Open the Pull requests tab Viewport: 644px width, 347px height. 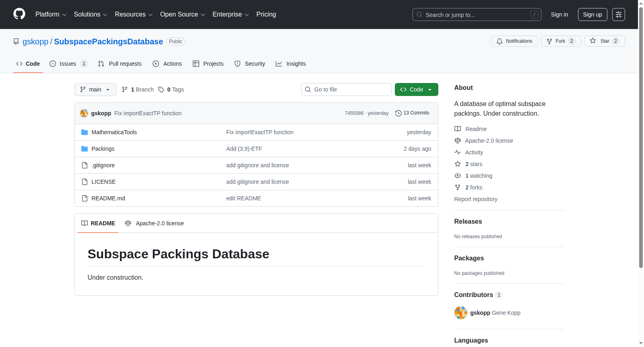pyautogui.click(x=120, y=64)
